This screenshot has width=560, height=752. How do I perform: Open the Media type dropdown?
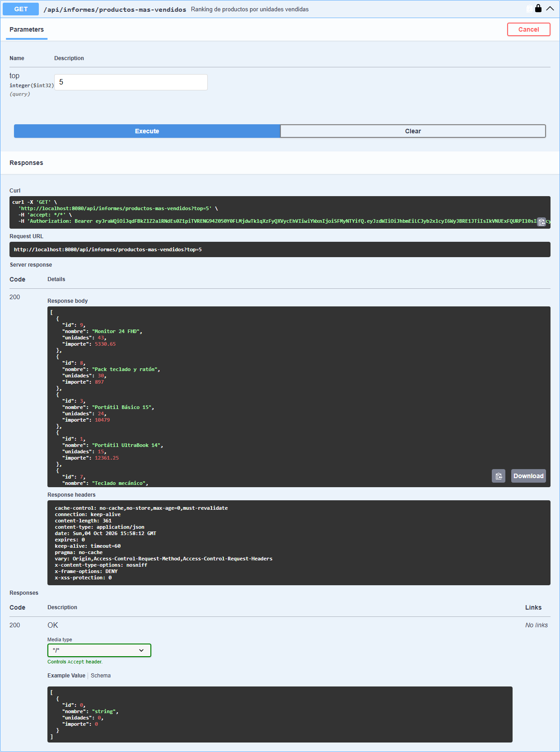[x=99, y=650]
